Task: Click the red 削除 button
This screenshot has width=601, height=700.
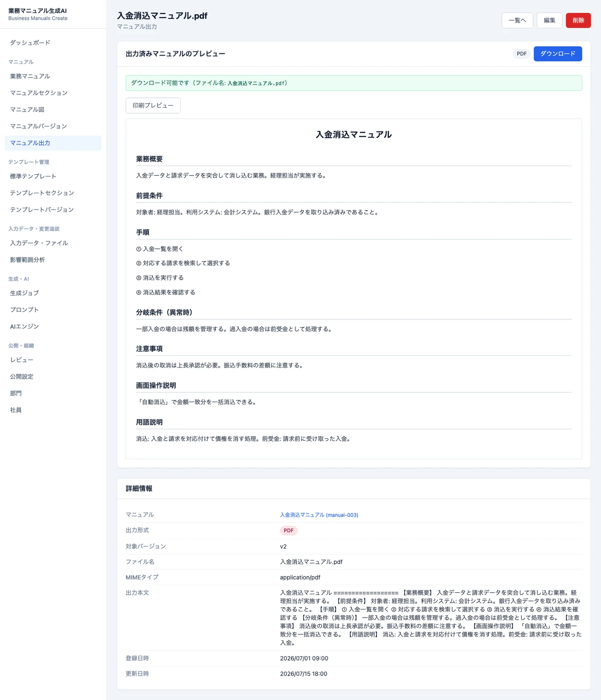Action: click(578, 20)
